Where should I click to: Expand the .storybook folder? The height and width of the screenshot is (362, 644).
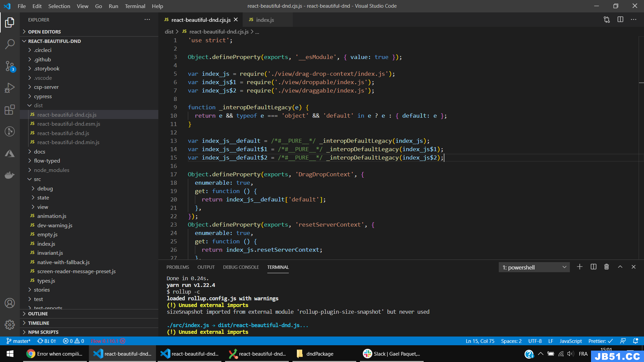[89, 69]
